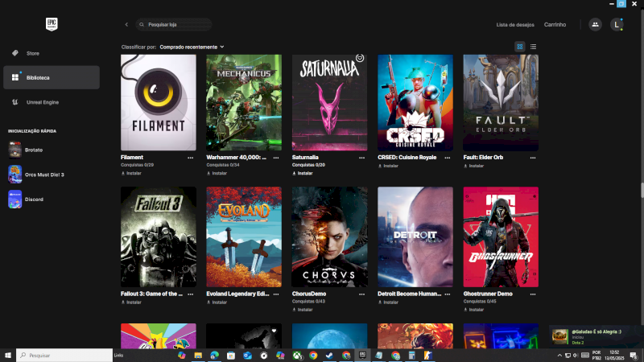Image resolution: width=644 pixels, height=362 pixels.
Task: Open Calculator from the taskbar
Action: (411, 356)
